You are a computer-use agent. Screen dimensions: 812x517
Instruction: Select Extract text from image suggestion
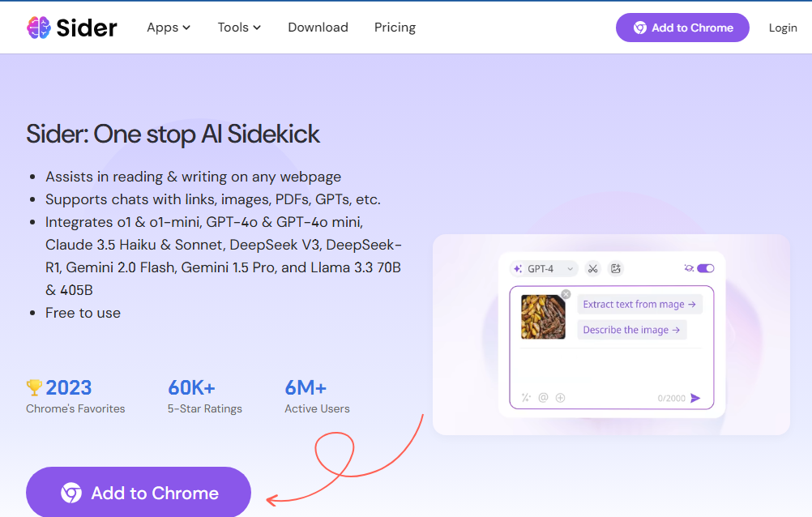639,304
